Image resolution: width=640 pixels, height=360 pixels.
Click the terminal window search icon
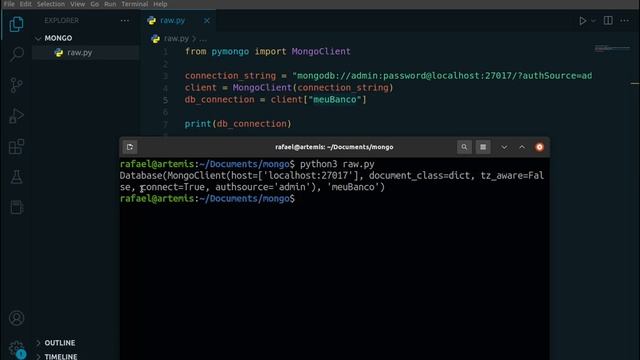click(464, 147)
